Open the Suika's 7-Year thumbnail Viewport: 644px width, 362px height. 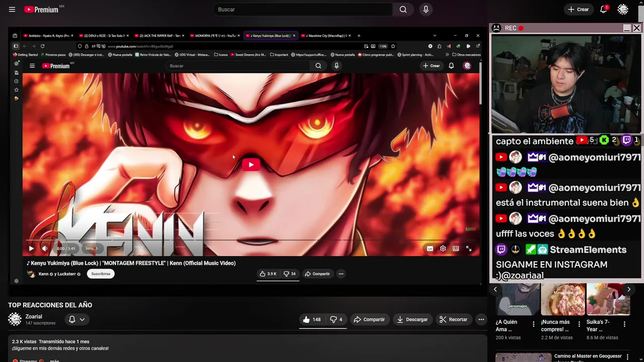point(608,299)
